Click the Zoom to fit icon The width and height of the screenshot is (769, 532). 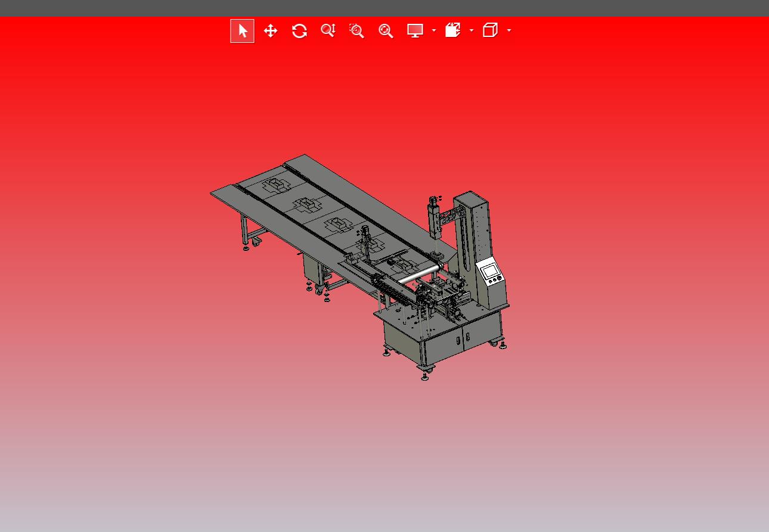click(386, 31)
